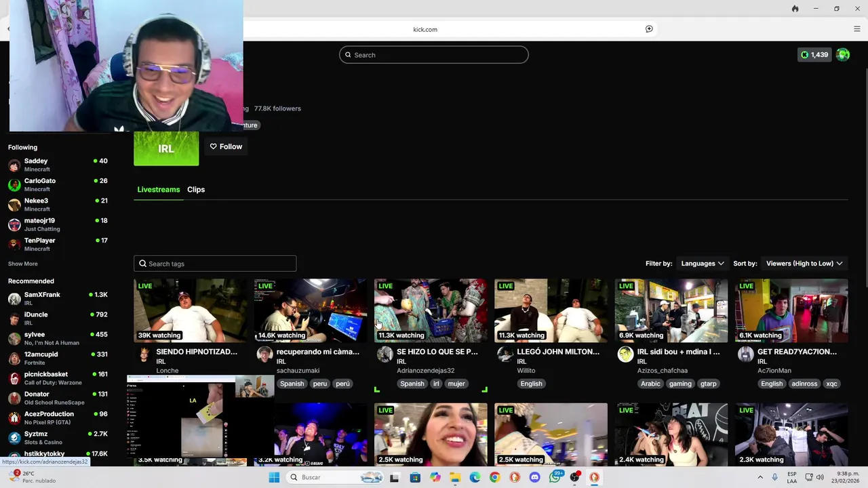This screenshot has height=488, width=868.
Task: Launch Microsoft Edge from taskbar
Action: coord(475,477)
